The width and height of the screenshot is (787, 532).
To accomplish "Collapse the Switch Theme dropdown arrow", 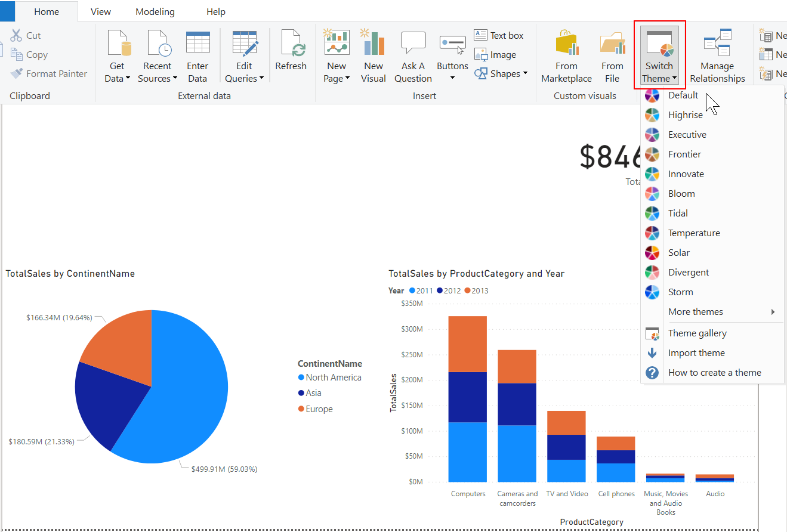I will [674, 79].
